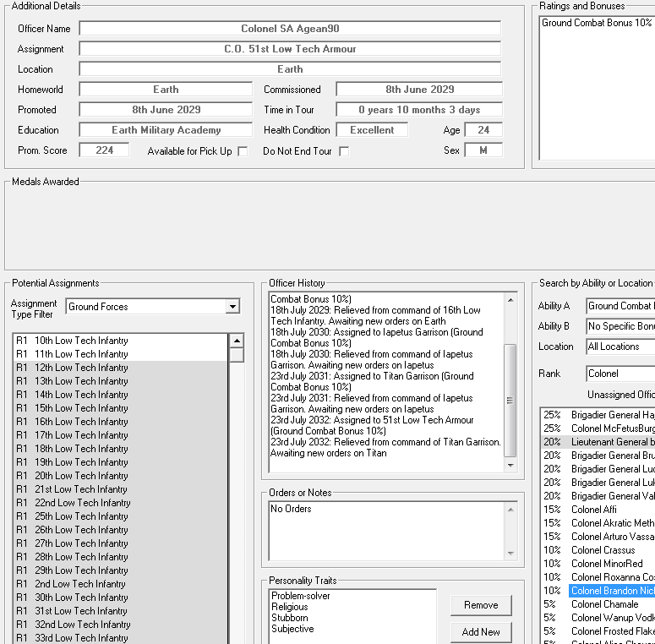This screenshot has height=644, width=655.
Task: Select 11th Low Tech Infantry assignment
Action: click(121, 354)
